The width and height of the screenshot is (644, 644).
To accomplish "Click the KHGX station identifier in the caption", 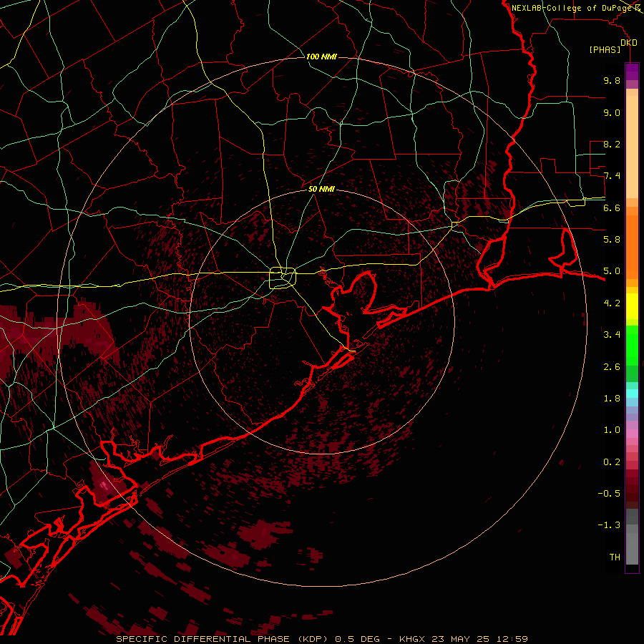I will click(x=412, y=639).
